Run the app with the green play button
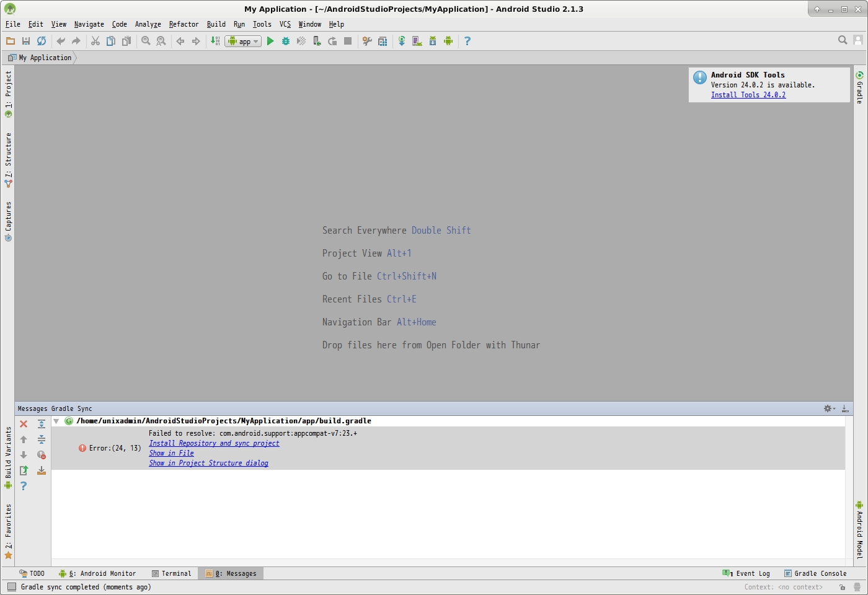The height and width of the screenshot is (595, 868). 270,41
